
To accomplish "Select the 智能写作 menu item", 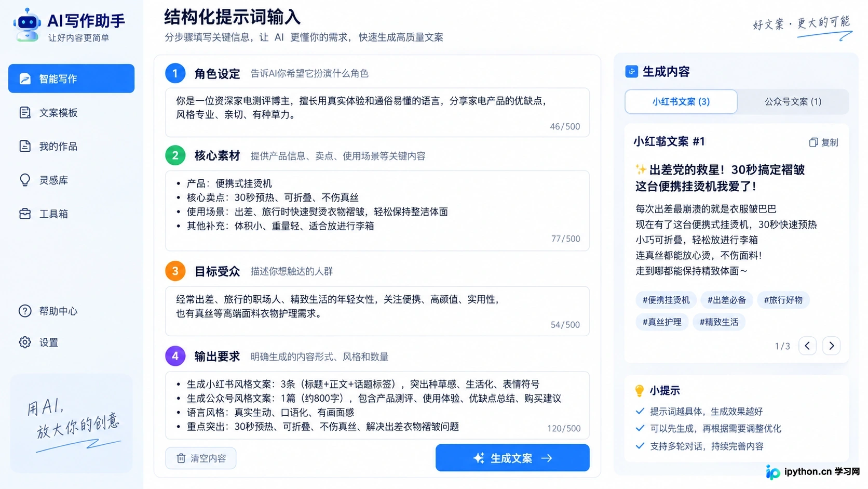I will [71, 78].
